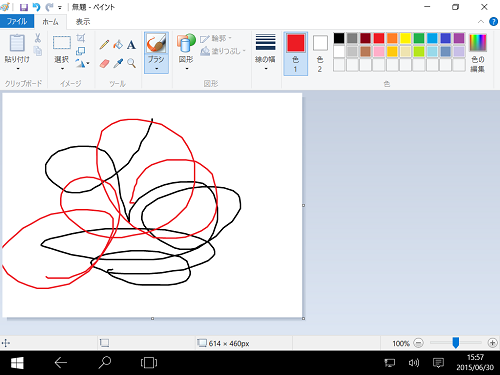Click the Paint app icon in title bar
The height and width of the screenshot is (375, 500).
pyautogui.click(x=5, y=7)
